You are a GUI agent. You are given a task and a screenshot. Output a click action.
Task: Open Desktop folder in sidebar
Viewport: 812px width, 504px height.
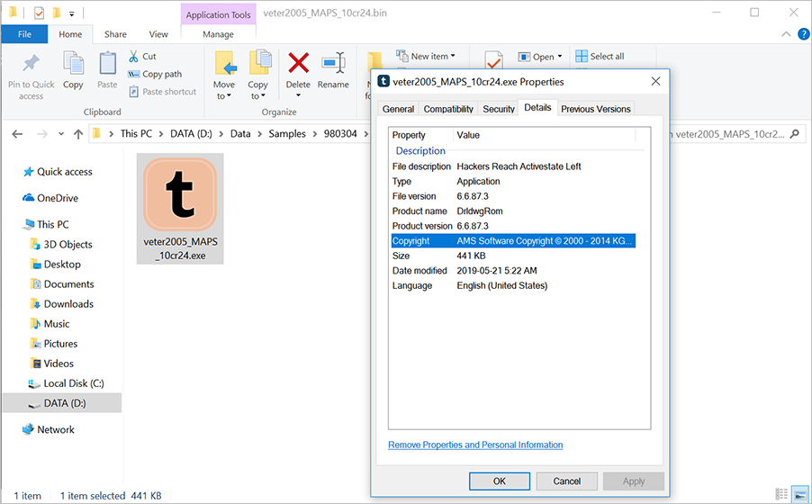[x=56, y=265]
